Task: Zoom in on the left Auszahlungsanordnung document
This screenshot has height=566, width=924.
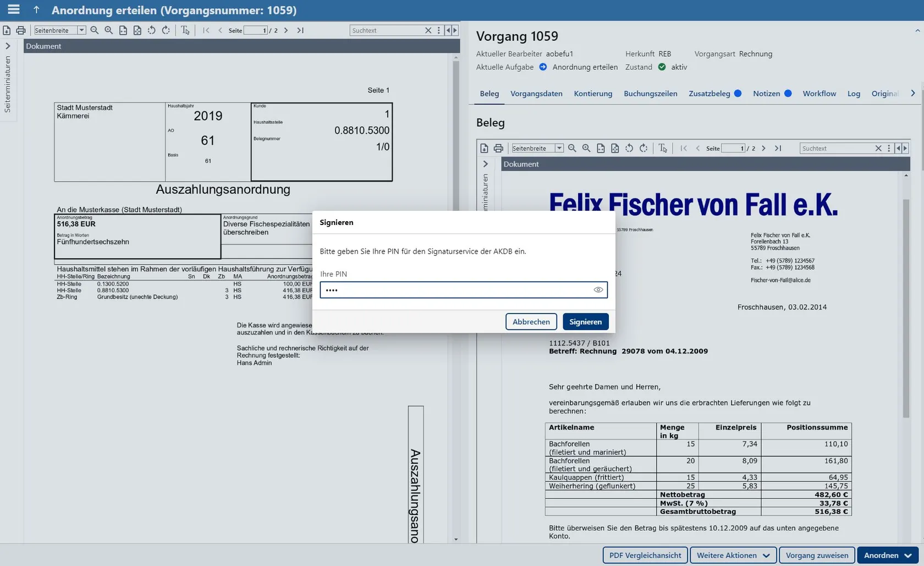Action: (x=109, y=30)
